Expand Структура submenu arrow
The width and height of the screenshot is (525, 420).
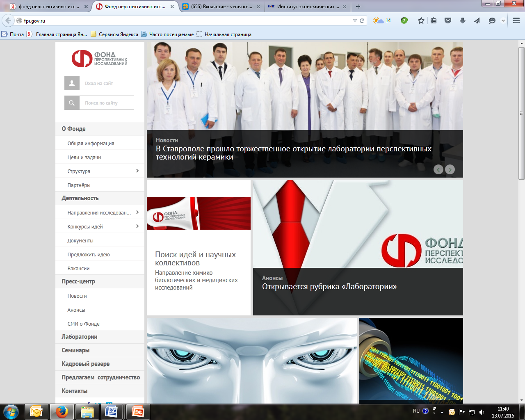pyautogui.click(x=137, y=171)
